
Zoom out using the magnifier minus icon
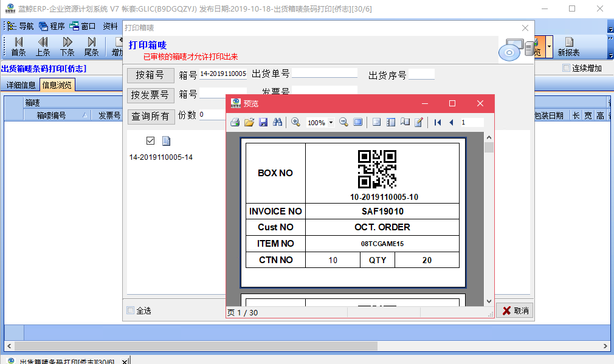pyautogui.click(x=343, y=123)
